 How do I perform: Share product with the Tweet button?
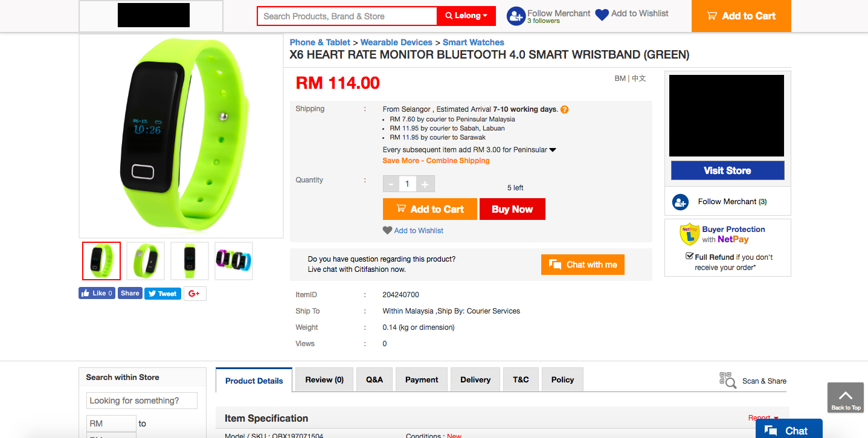point(162,294)
